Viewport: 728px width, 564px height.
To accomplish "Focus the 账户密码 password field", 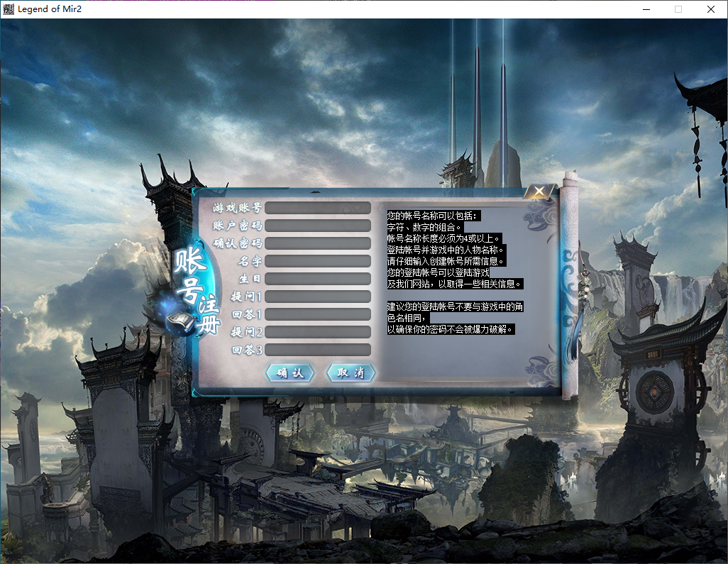I will tap(318, 226).
